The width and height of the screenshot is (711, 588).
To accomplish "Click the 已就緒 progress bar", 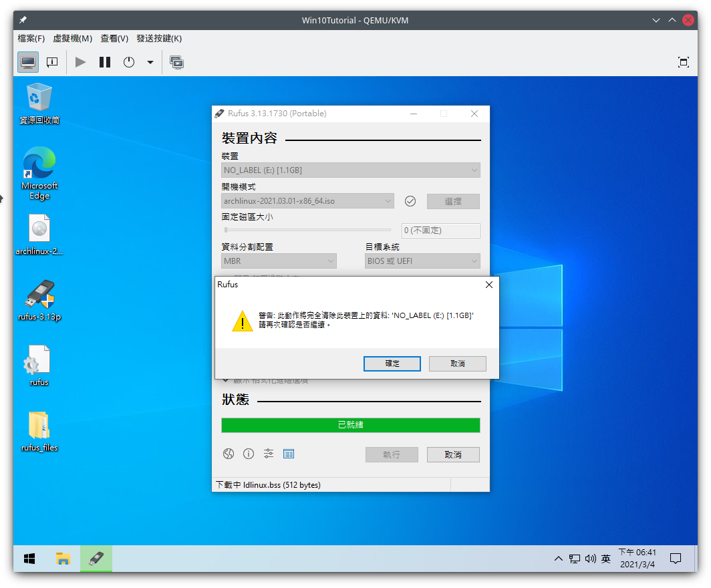I will pos(351,425).
